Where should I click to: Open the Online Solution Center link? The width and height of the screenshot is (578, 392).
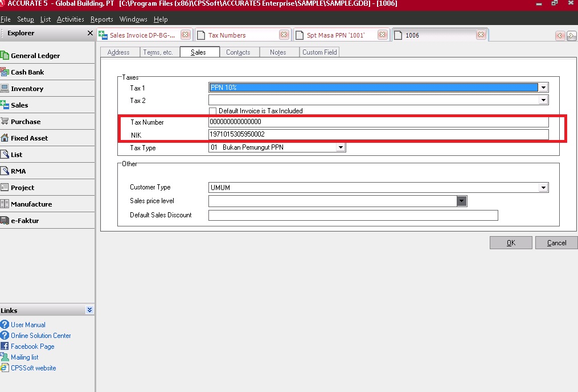point(40,335)
